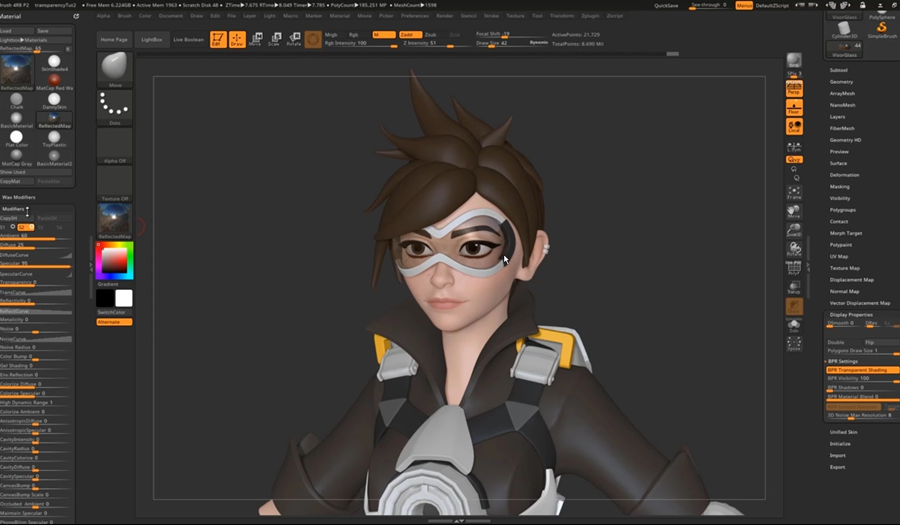Toggle the Zadd button

(x=410, y=35)
